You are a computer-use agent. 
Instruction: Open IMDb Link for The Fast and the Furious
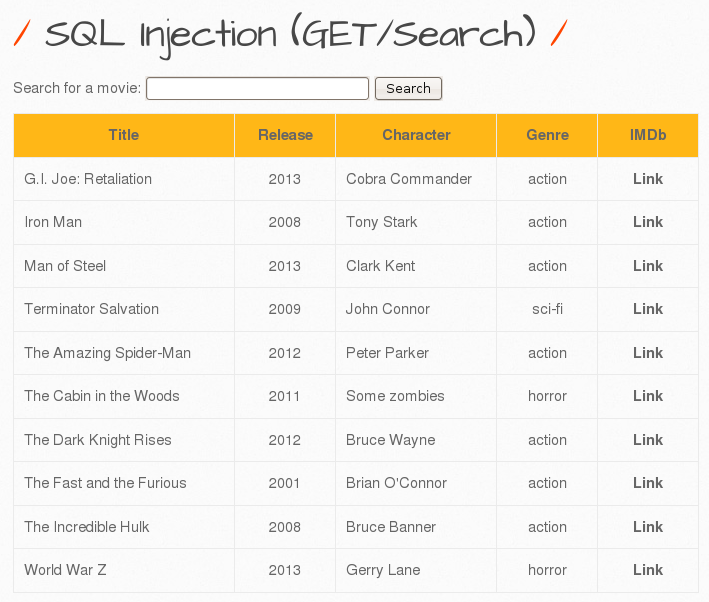[648, 483]
